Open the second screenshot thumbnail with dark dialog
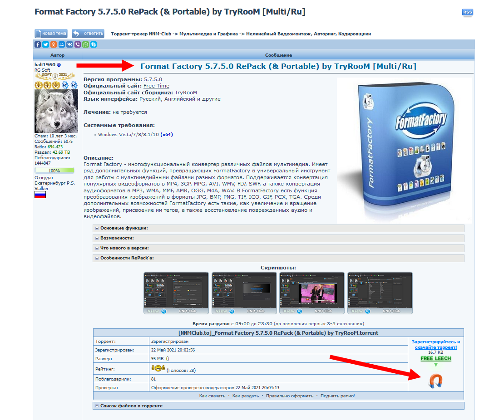Viewport: 504px width, 420px height. tap(244, 293)
